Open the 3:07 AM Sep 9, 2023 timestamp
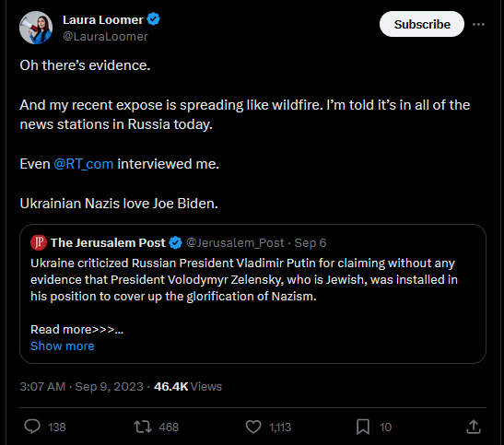 pyautogui.click(x=81, y=387)
